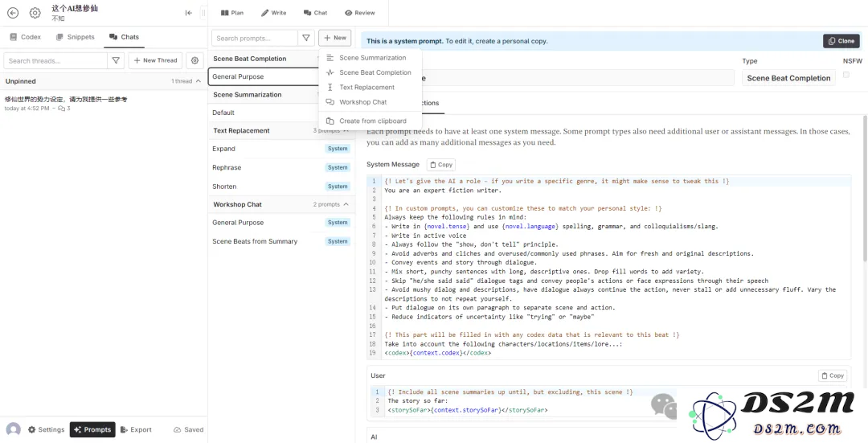
Task: Choose Scene Summarization from the menu
Action: tap(371, 58)
